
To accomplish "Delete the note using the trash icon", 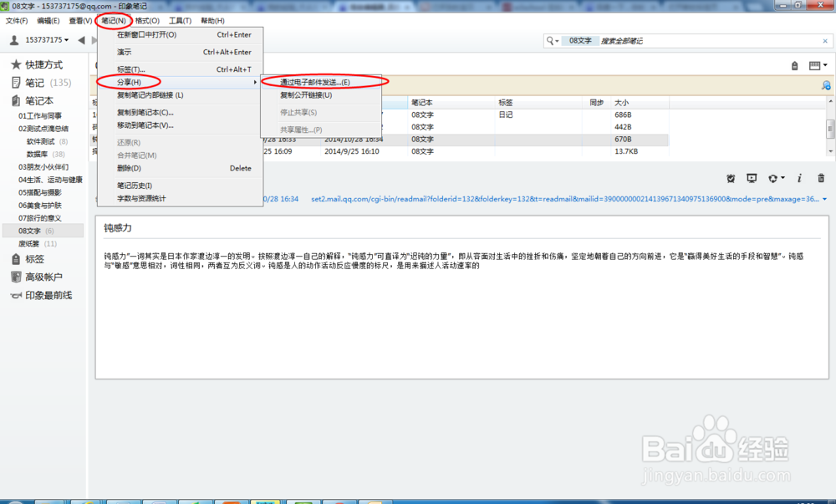I will [x=821, y=178].
